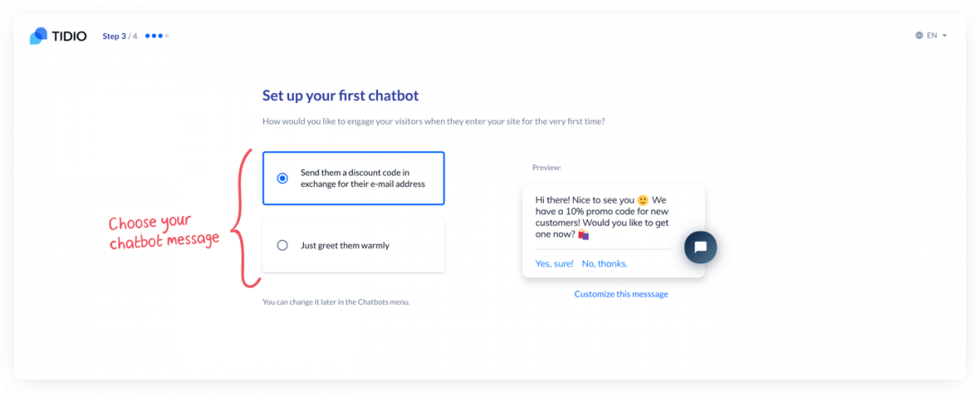This screenshot has width=980, height=402.
Task: Click the Tidio logo icon
Action: (38, 36)
